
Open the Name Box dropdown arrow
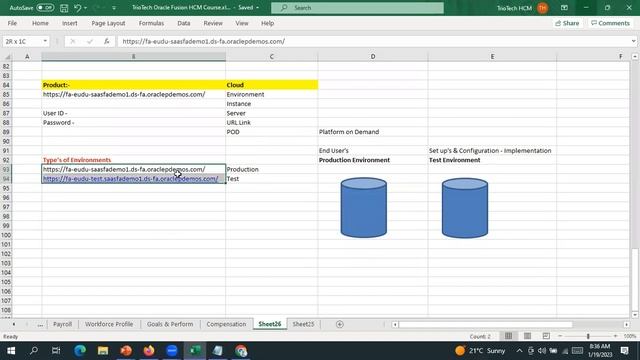pos(45,41)
